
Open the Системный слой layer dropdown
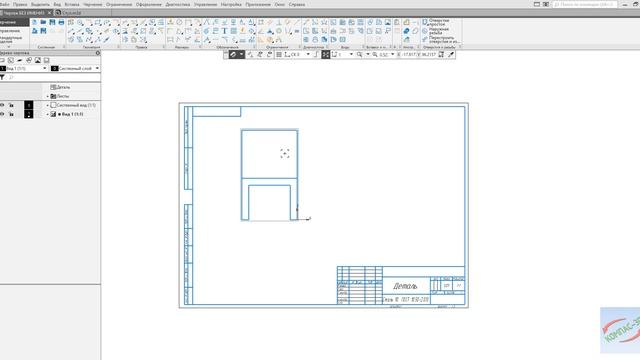click(97, 69)
